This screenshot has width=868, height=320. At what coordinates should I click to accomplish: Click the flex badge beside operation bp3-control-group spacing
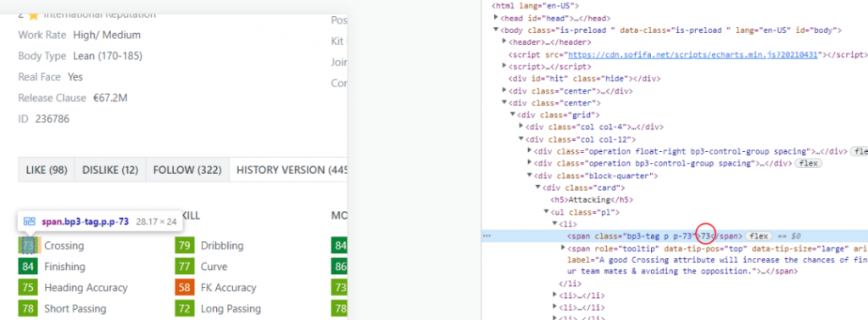coord(808,164)
